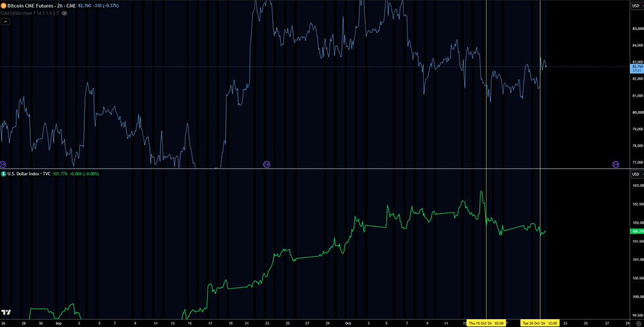
Task: Click the rollover marker at the chart's left edge
Action: [x=3, y=164]
